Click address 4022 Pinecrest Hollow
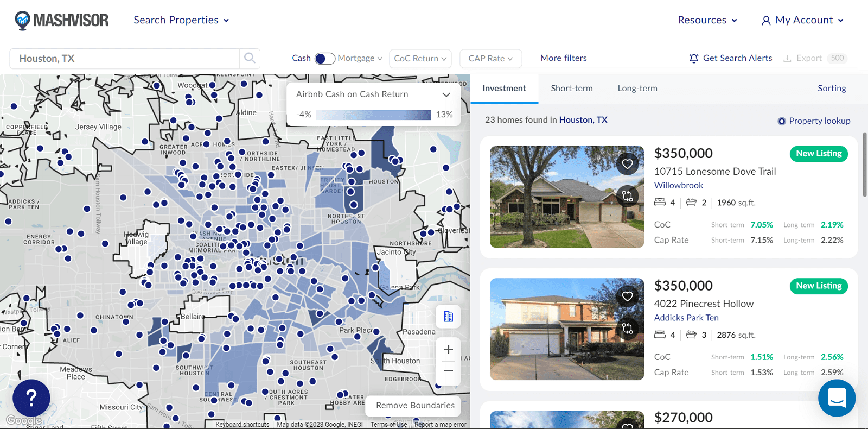The height and width of the screenshot is (429, 868). point(704,304)
